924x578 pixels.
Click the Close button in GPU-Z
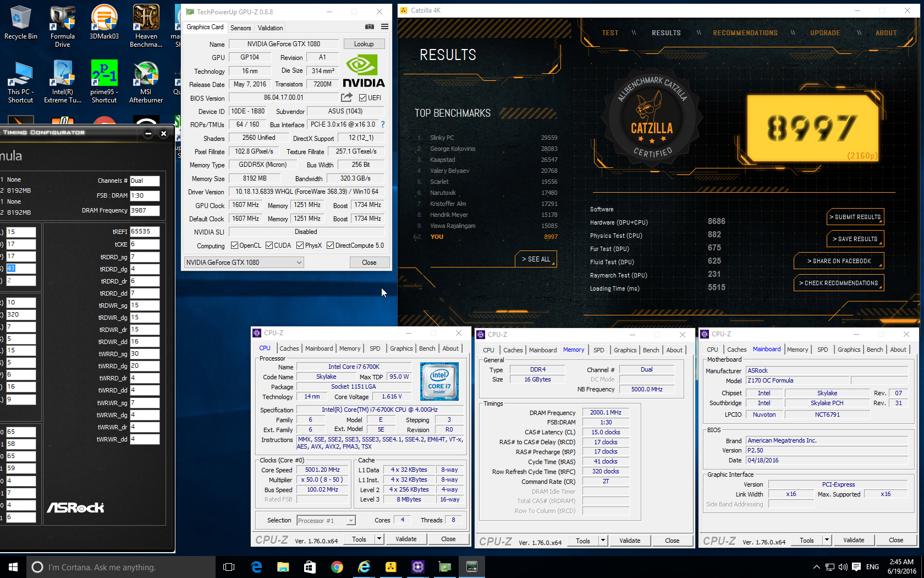369,263
